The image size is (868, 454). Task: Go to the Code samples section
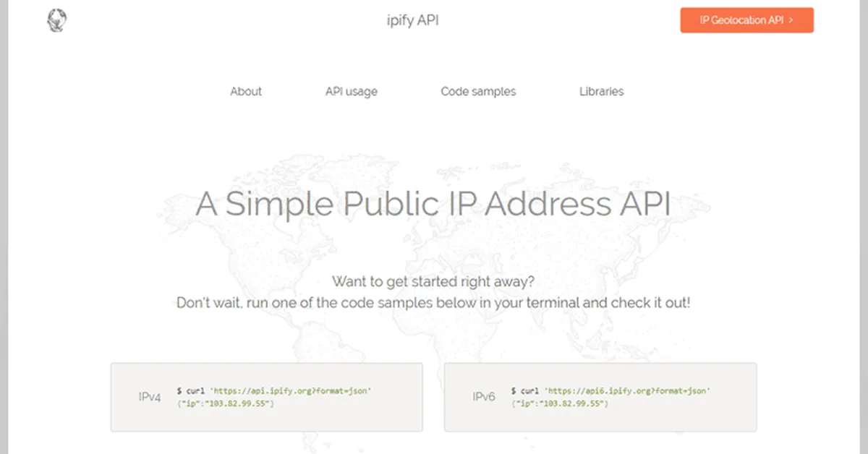coord(478,91)
